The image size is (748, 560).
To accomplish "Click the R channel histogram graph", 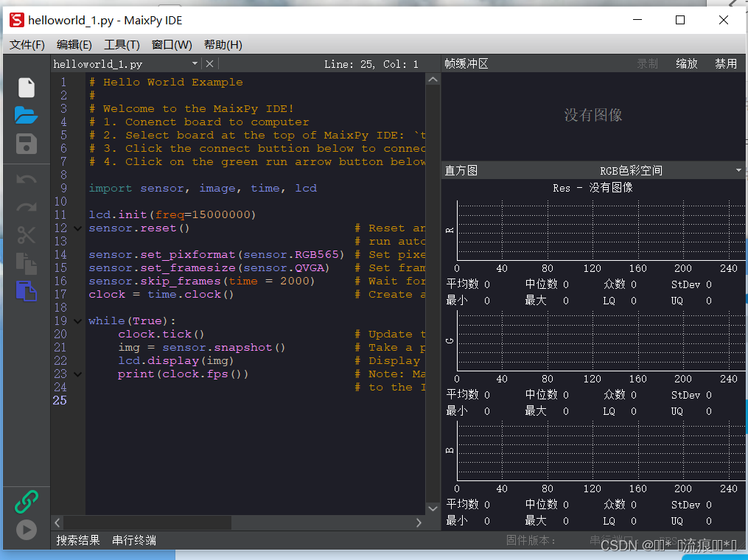I will [601, 231].
